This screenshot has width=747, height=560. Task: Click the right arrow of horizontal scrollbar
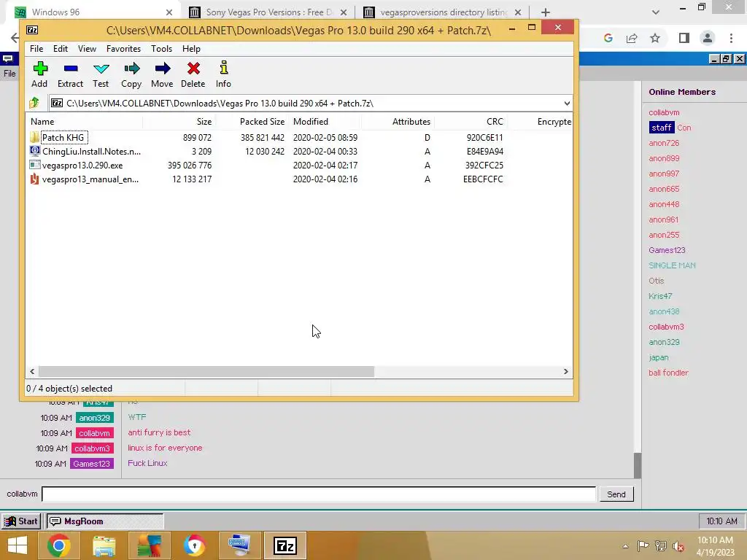[566, 371]
